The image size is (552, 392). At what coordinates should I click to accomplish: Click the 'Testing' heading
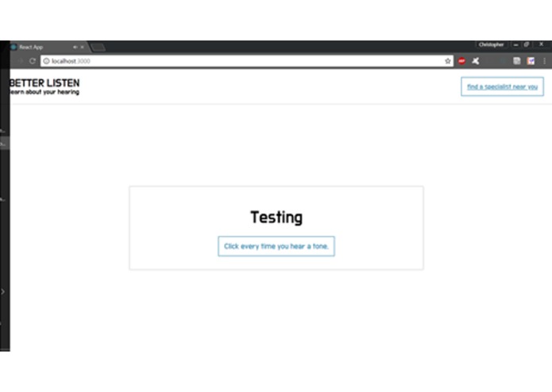click(x=276, y=217)
